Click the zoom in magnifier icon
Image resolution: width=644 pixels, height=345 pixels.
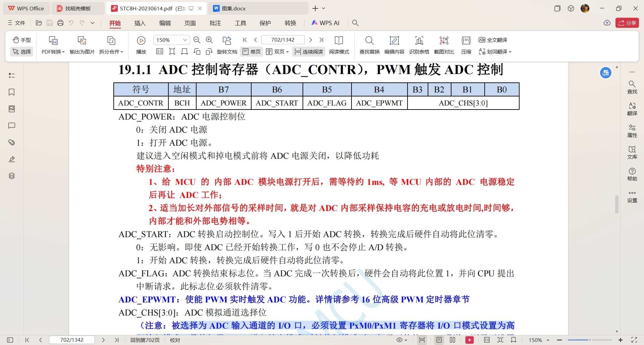tap(209, 40)
